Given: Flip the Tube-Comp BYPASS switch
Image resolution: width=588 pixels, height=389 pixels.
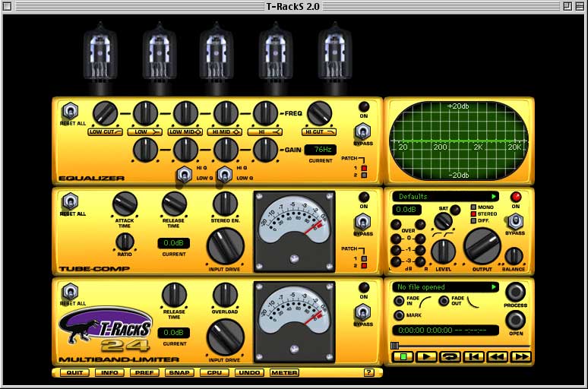Looking at the screenshot, I should [x=362, y=222].
